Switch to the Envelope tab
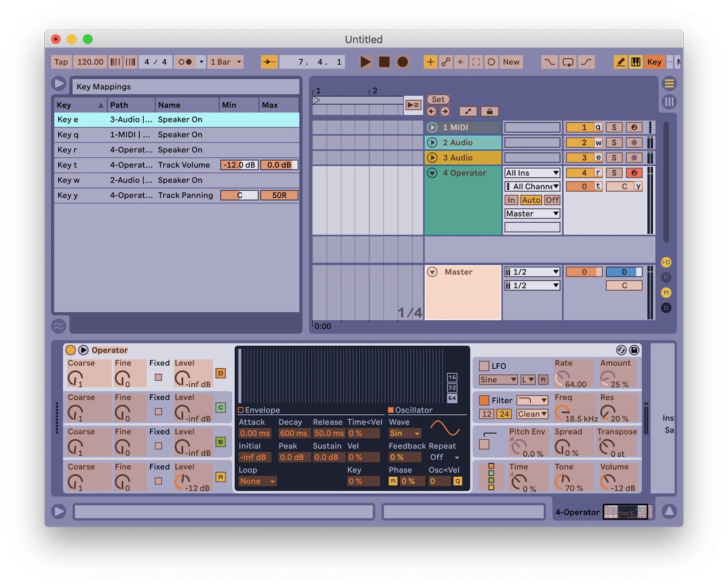 [x=259, y=410]
